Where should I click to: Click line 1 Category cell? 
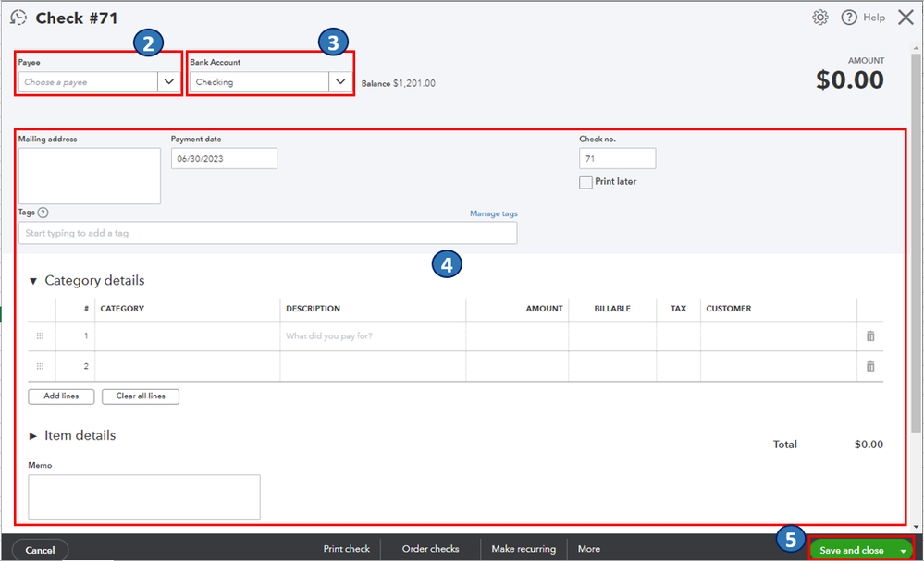pyautogui.click(x=188, y=336)
